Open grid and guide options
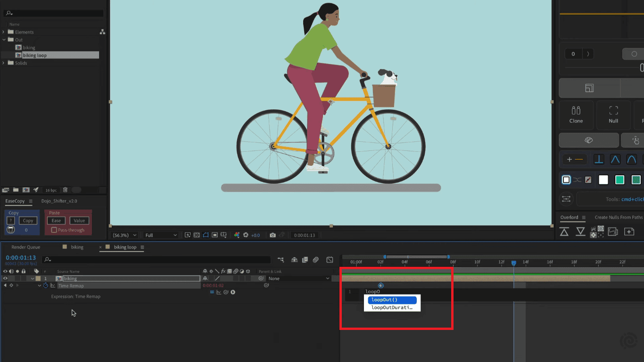This screenshot has height=362, width=644. pyautogui.click(x=223, y=235)
